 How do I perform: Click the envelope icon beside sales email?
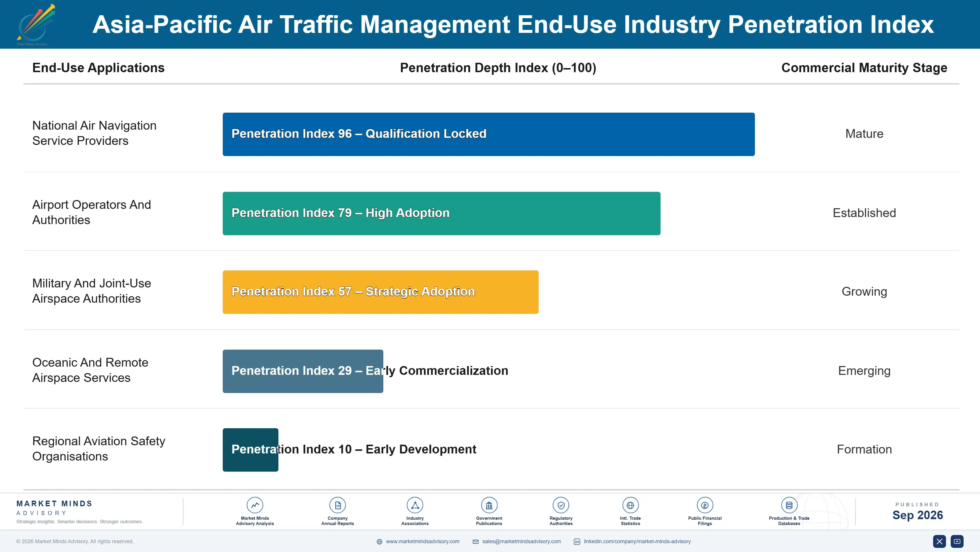(x=476, y=542)
